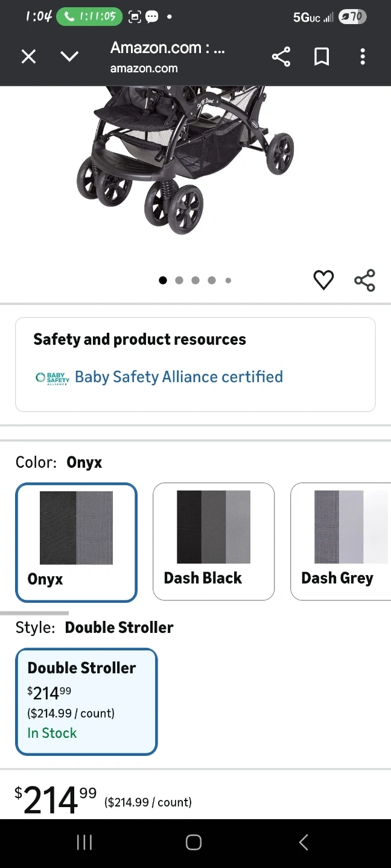391x868 pixels.
Task: Open Baby Safety Alliance certified link
Action: 179,377
